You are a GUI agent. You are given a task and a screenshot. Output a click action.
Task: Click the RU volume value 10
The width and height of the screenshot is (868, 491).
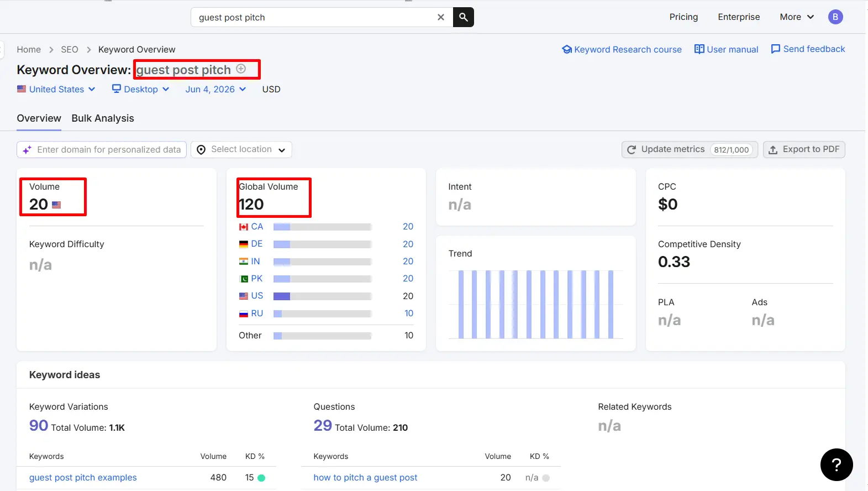click(409, 314)
